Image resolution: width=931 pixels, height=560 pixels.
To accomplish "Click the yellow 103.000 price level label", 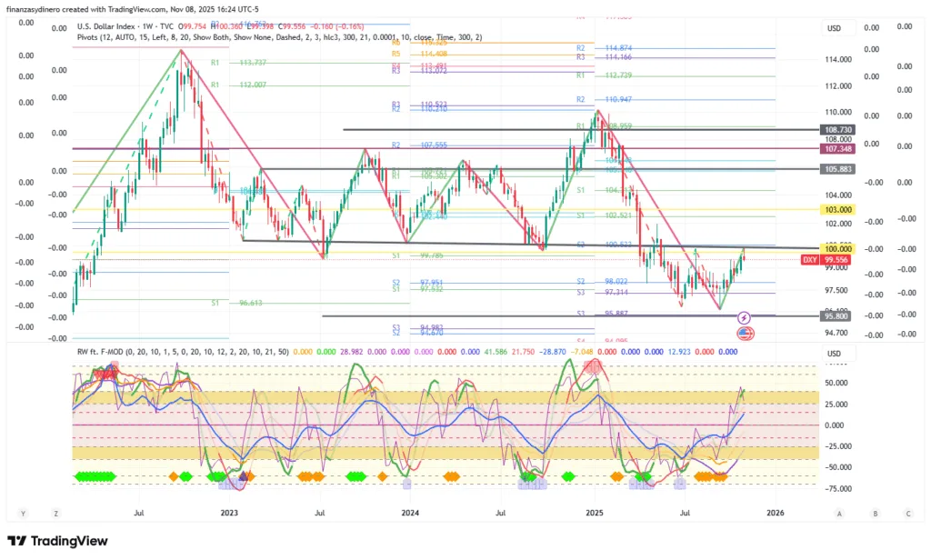I will tap(836, 209).
